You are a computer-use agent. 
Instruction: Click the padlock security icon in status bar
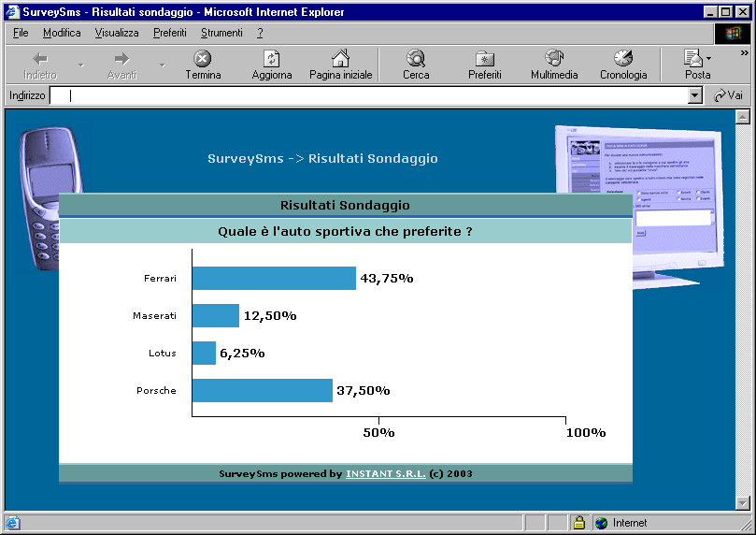click(x=579, y=523)
